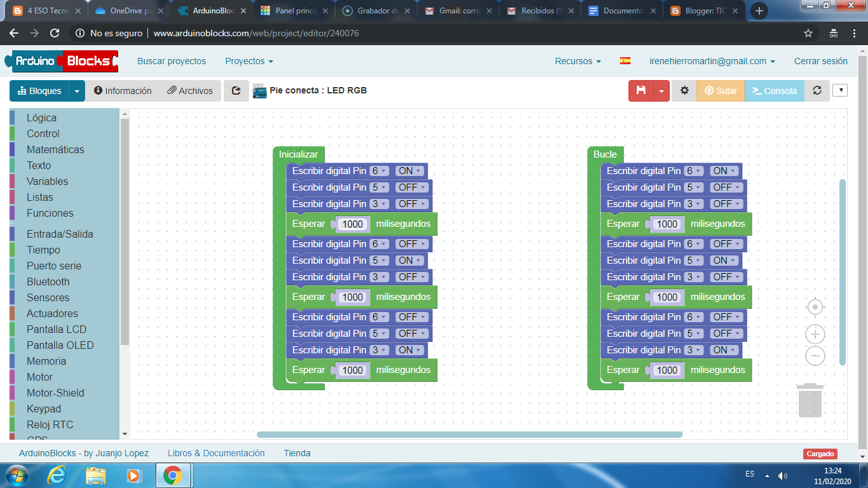Open the Archivos button
Screen dimensions: 868x488
coord(190,91)
